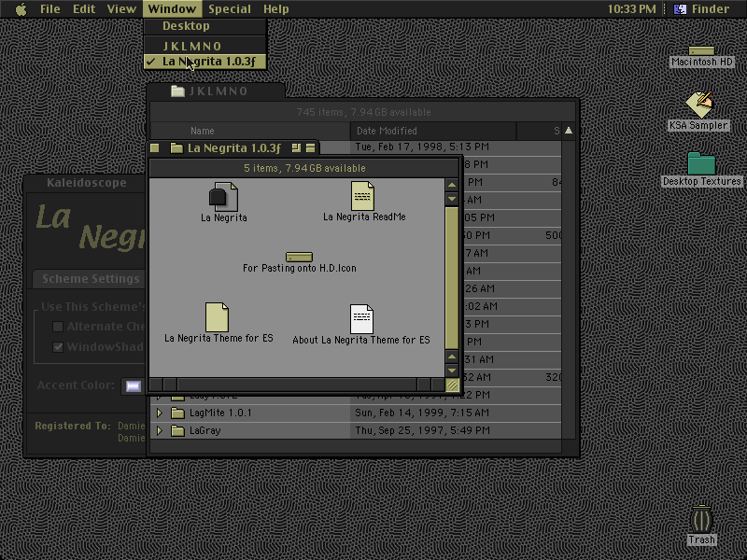Switch to the Scheme Settings tab

[x=90, y=278]
